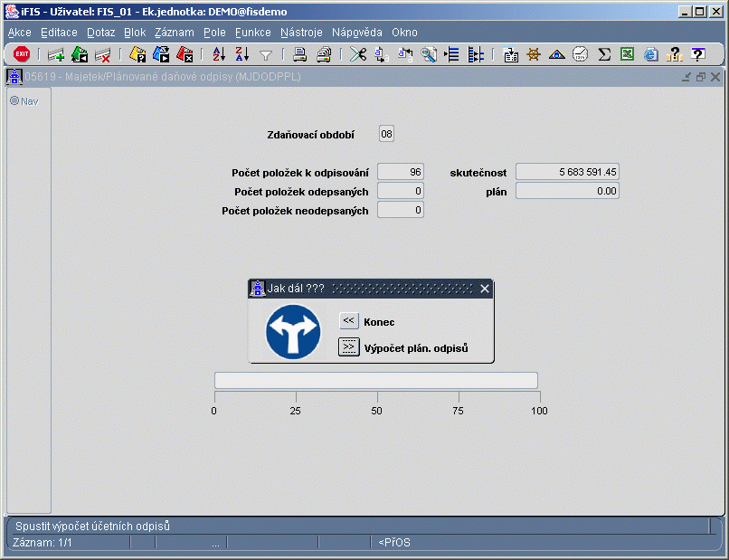Image resolution: width=729 pixels, height=560 pixels.
Task: Click the list with left arrow icon
Action: tap(451, 55)
